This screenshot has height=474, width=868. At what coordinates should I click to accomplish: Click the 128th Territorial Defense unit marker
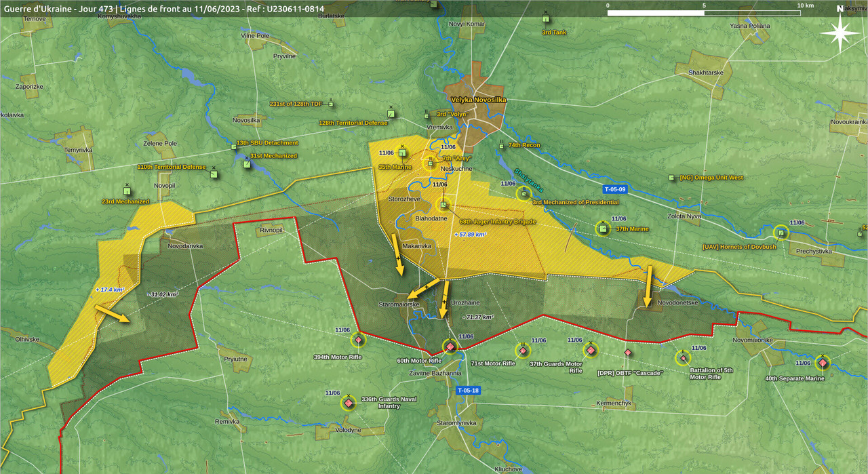pyautogui.click(x=391, y=113)
